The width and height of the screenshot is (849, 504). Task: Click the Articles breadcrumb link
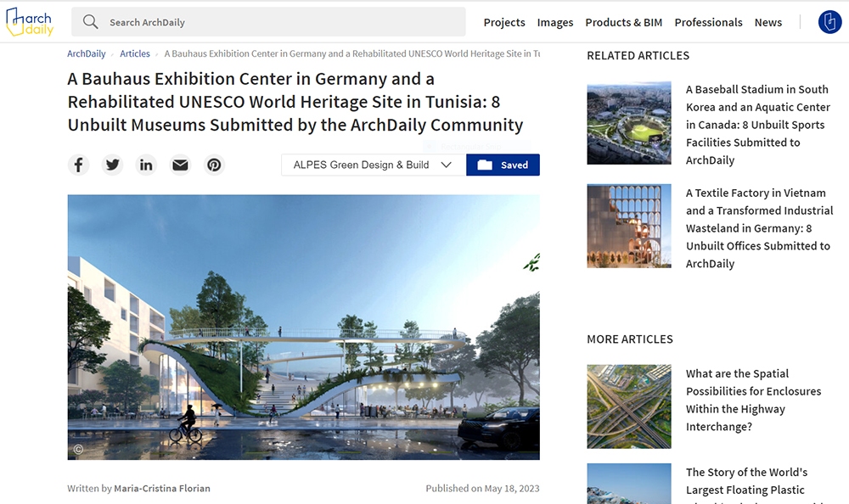pos(135,53)
